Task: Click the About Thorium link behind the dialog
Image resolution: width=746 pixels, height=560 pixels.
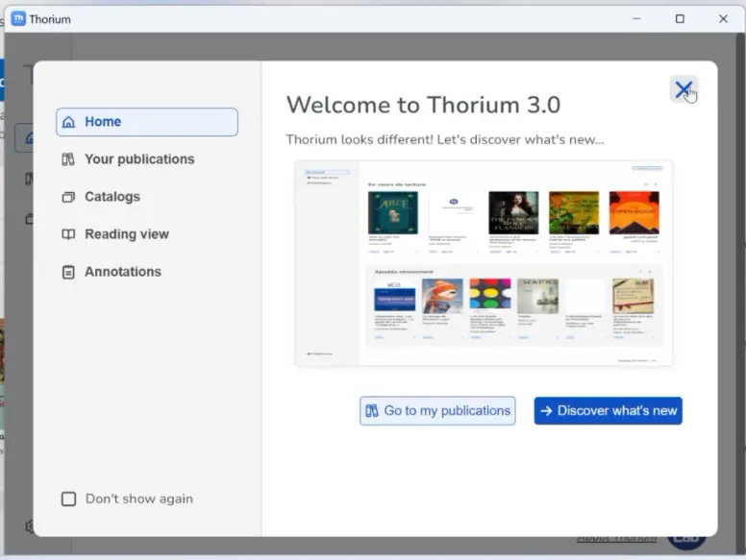Action: [x=616, y=539]
